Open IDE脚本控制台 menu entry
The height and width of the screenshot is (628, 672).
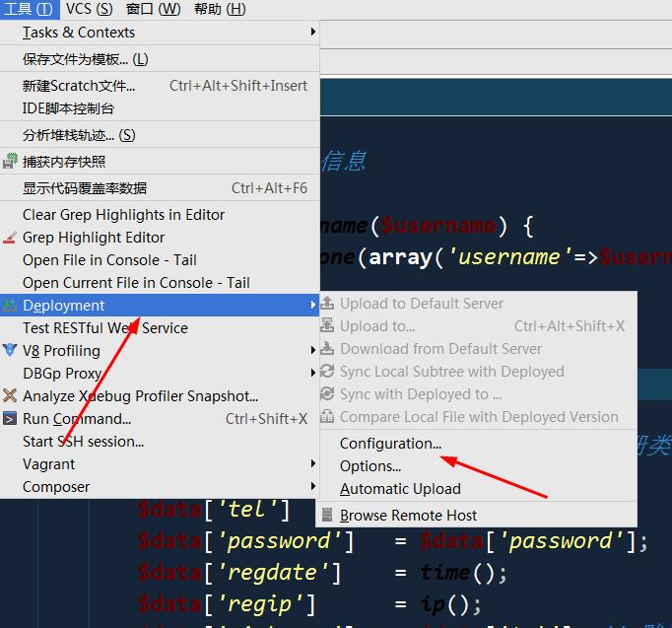click(160, 108)
